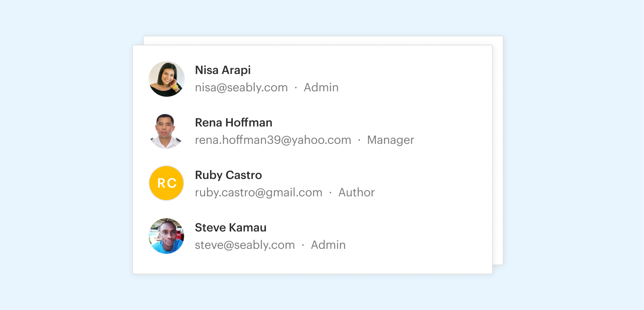Open Ruby Castro's user entry
The image size is (644, 310).
(x=312, y=183)
